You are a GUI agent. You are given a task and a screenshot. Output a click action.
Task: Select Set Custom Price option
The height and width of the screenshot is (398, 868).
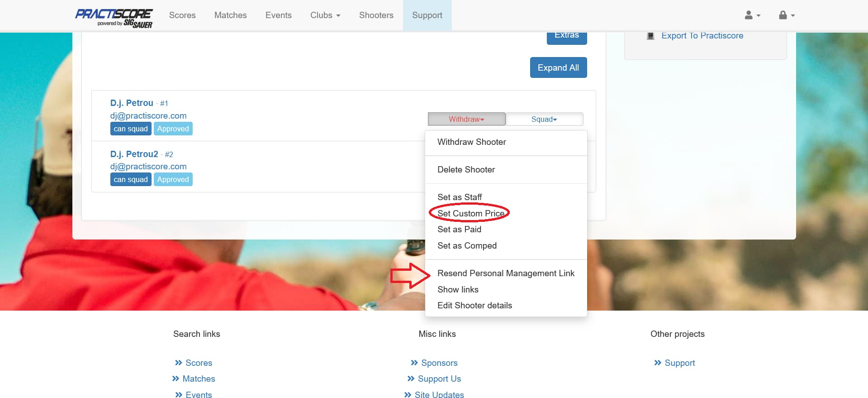(x=506, y=213)
